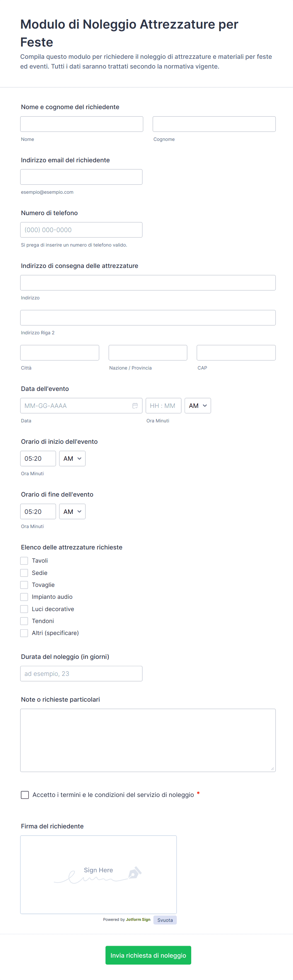
Task: Open AM/PM dropdown for event date
Action: [x=197, y=405]
